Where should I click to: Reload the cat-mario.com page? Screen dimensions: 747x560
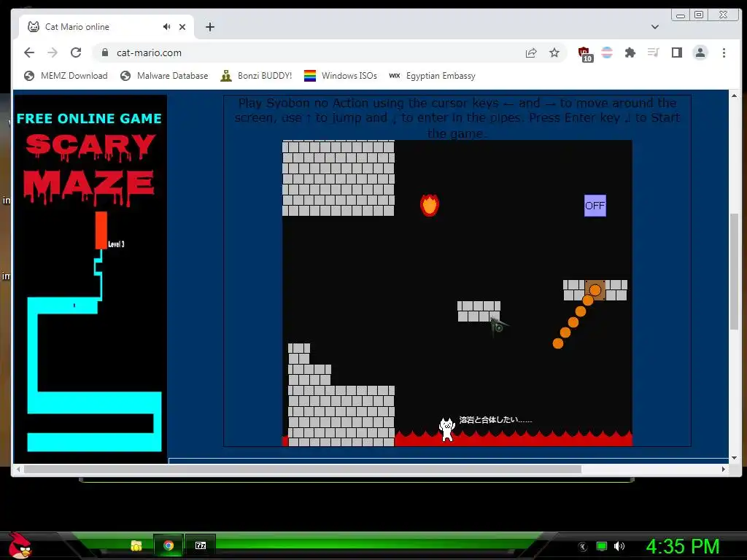tap(76, 52)
